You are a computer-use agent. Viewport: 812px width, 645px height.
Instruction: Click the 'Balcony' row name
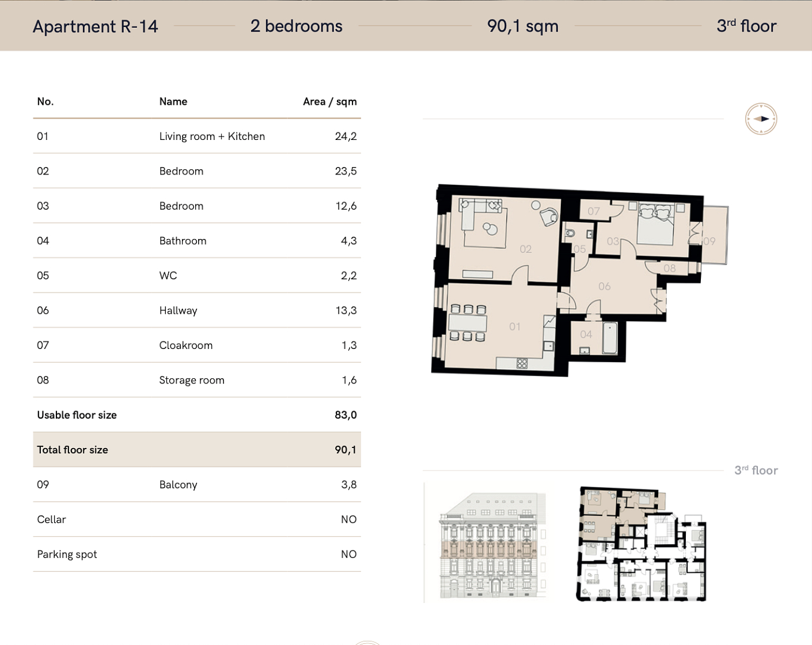(178, 484)
